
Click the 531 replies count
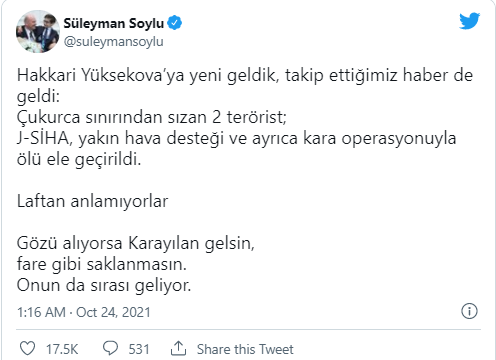139,349
